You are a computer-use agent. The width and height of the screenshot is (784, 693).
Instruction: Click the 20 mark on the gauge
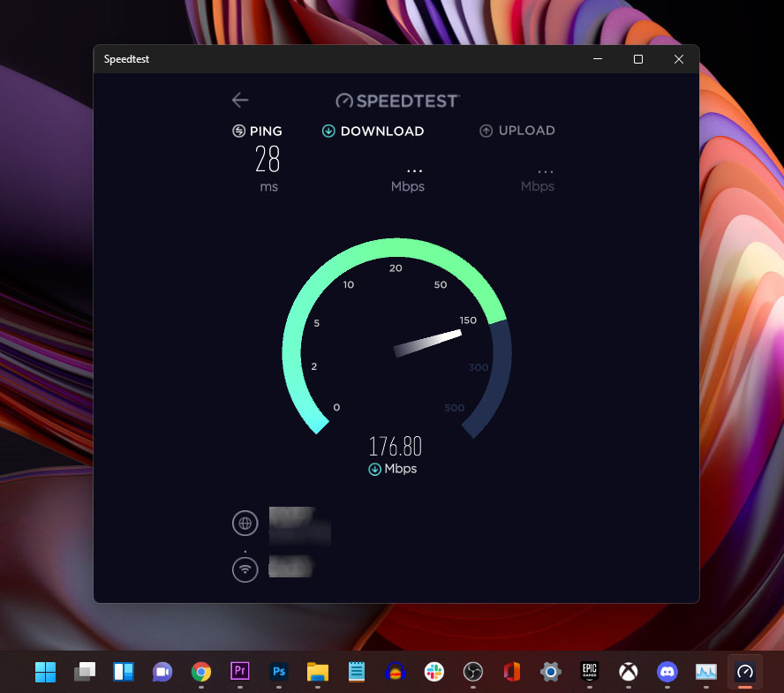point(396,268)
